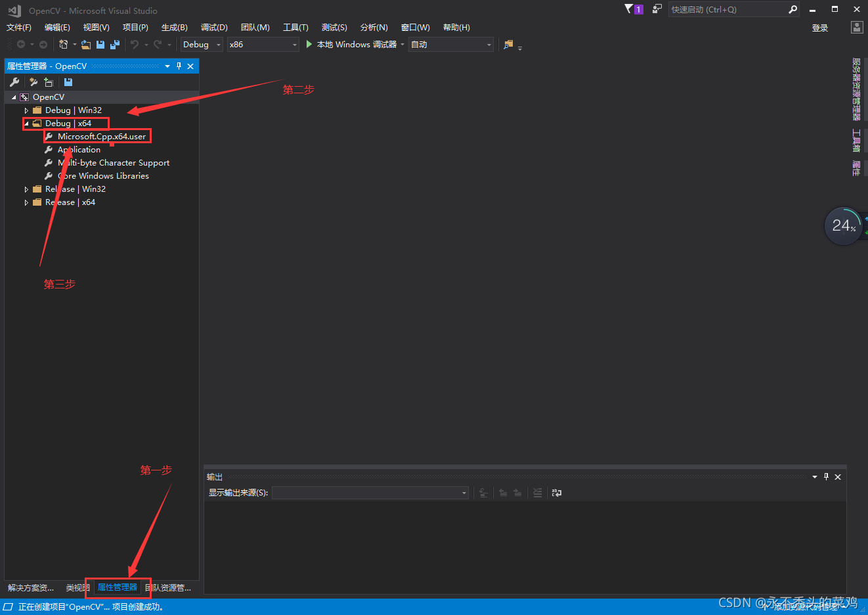Click the 24% floating performance widget
868x615 pixels.
click(844, 226)
